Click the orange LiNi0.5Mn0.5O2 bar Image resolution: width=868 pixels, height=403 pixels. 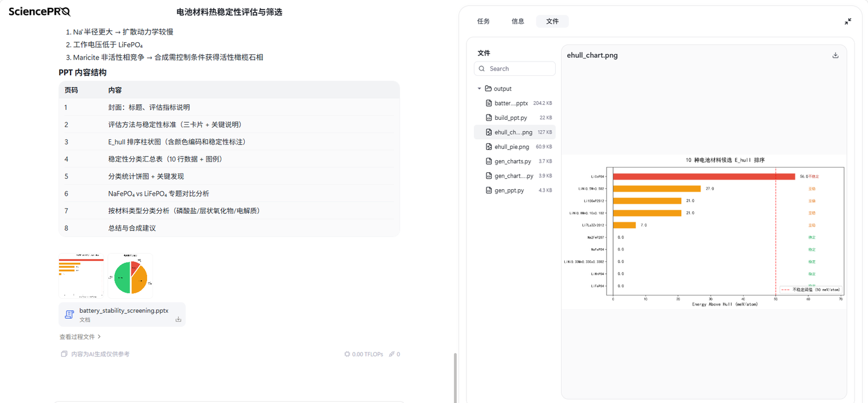point(657,189)
